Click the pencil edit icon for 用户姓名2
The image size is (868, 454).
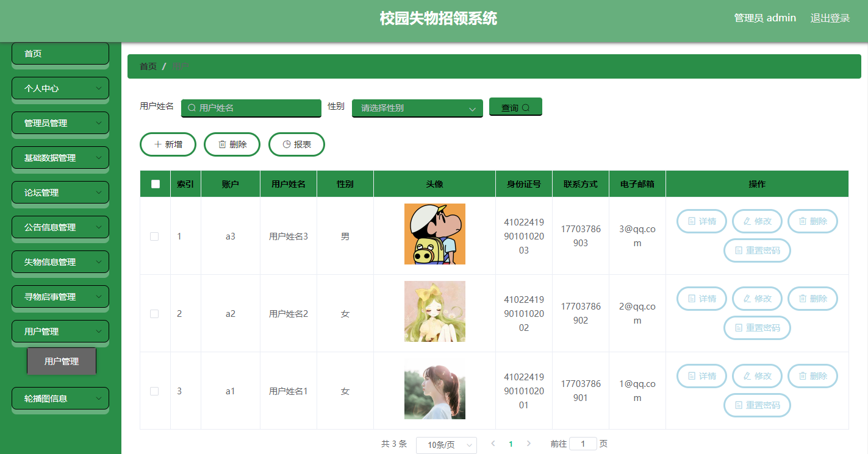(747, 299)
